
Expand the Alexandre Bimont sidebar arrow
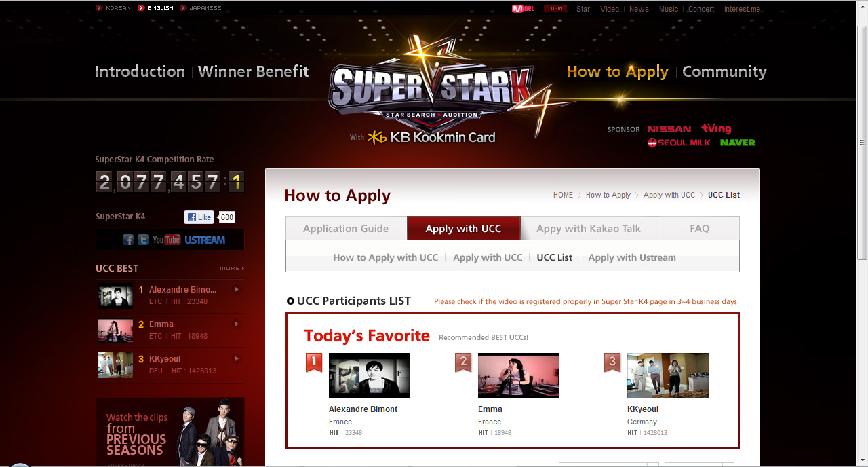[x=237, y=290]
